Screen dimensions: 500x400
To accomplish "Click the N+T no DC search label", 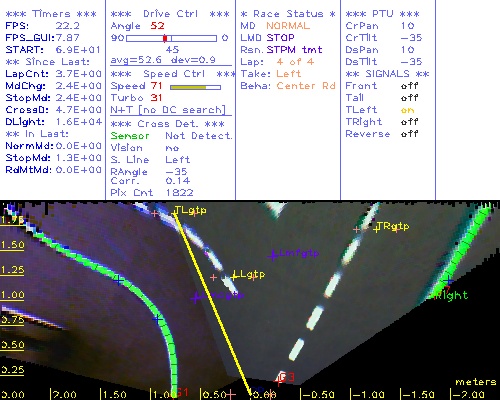I will point(168,110).
